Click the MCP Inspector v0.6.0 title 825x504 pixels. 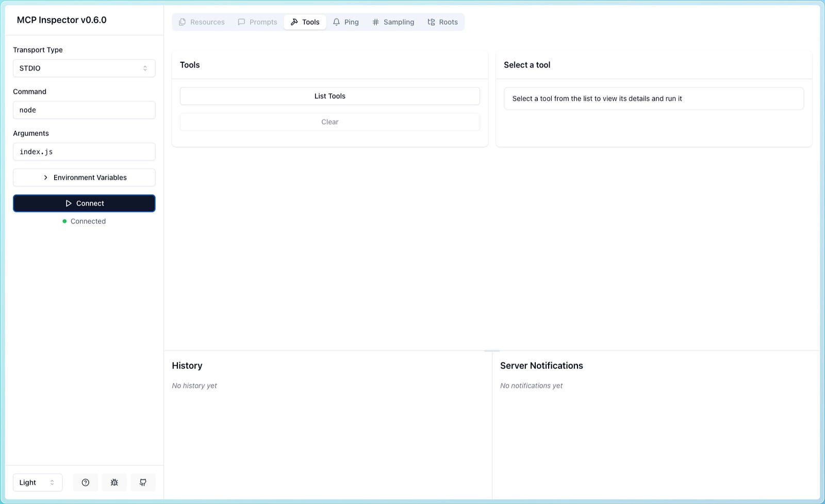coord(62,20)
